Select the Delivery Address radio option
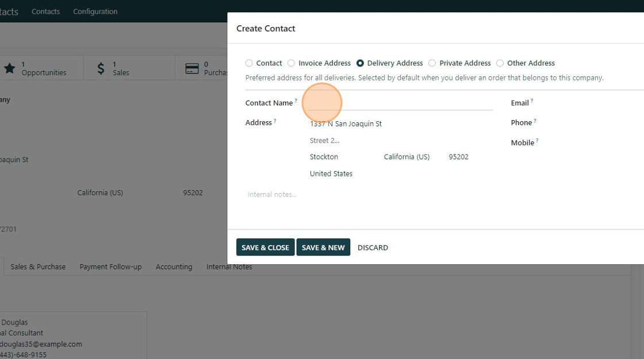This screenshot has height=359, width=644. tap(360, 63)
